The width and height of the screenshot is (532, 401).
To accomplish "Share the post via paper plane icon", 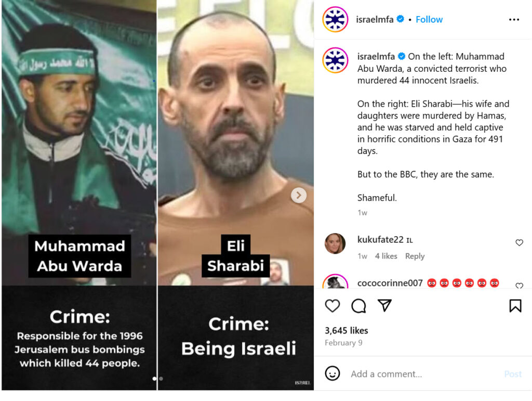I will (x=385, y=306).
